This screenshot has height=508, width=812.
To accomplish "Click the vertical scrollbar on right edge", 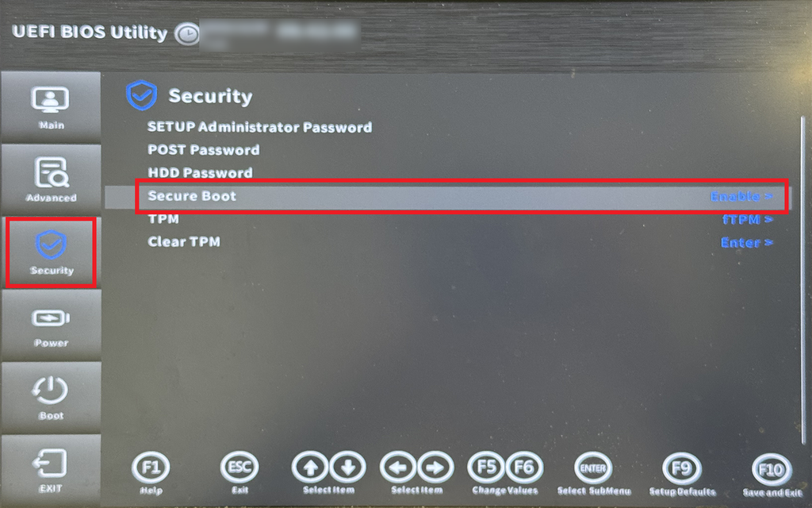I will click(802, 280).
